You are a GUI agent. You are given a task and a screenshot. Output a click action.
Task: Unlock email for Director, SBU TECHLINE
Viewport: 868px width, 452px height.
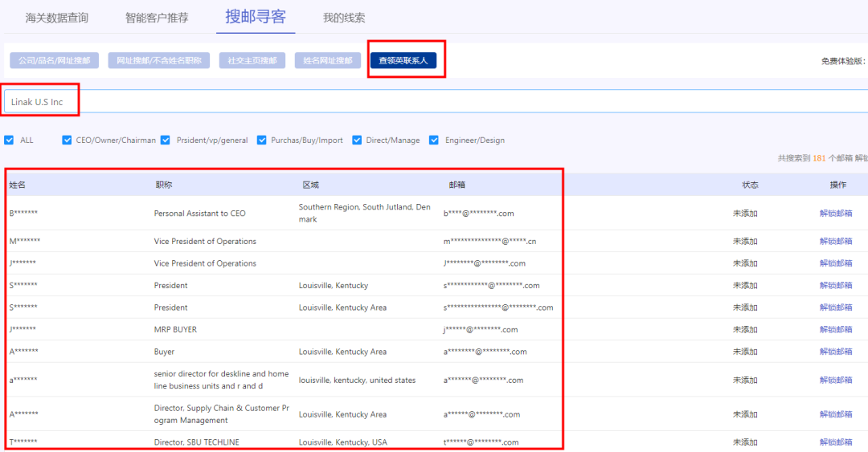click(x=836, y=442)
